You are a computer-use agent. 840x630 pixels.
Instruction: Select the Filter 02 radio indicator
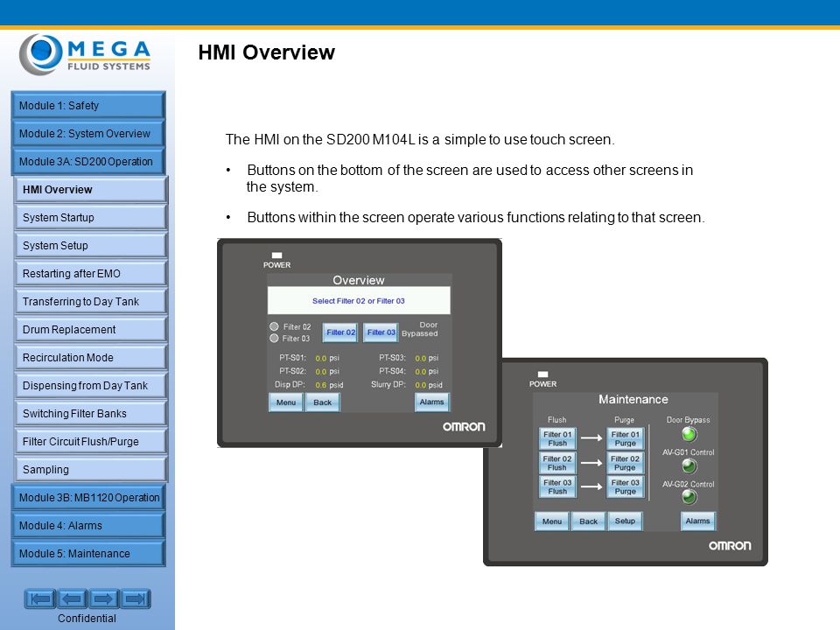coord(274,326)
